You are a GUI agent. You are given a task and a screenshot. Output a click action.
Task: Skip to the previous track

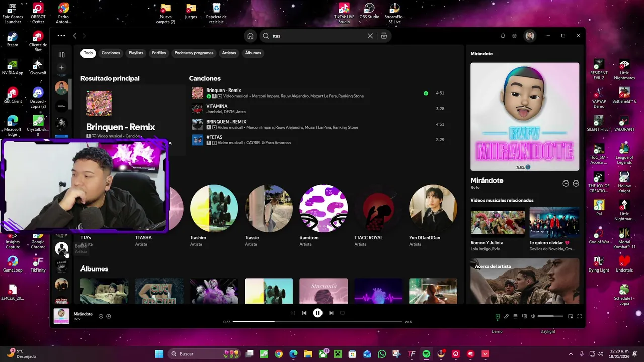pyautogui.click(x=304, y=313)
